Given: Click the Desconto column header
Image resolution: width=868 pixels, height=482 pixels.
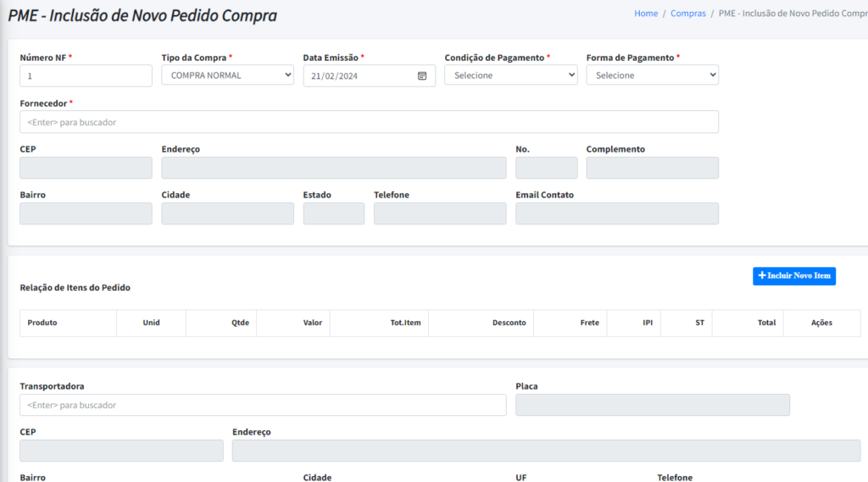Looking at the screenshot, I should pyautogui.click(x=509, y=323).
